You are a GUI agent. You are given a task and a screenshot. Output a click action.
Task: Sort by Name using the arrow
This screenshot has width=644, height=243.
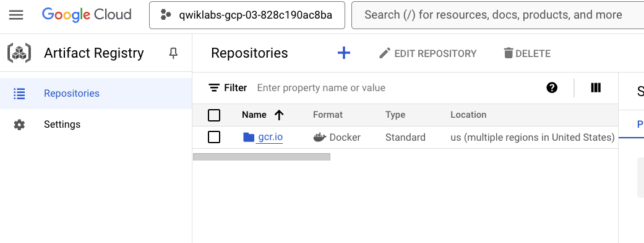[x=279, y=115]
